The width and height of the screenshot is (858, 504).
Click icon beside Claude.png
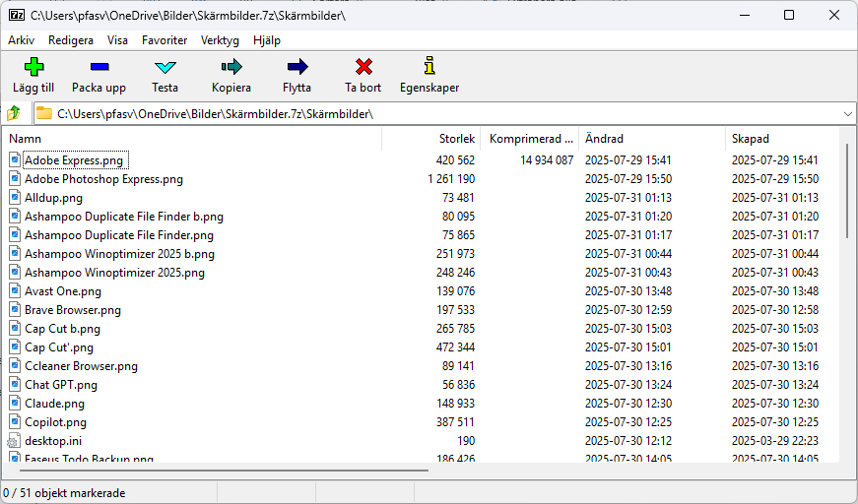(x=15, y=403)
